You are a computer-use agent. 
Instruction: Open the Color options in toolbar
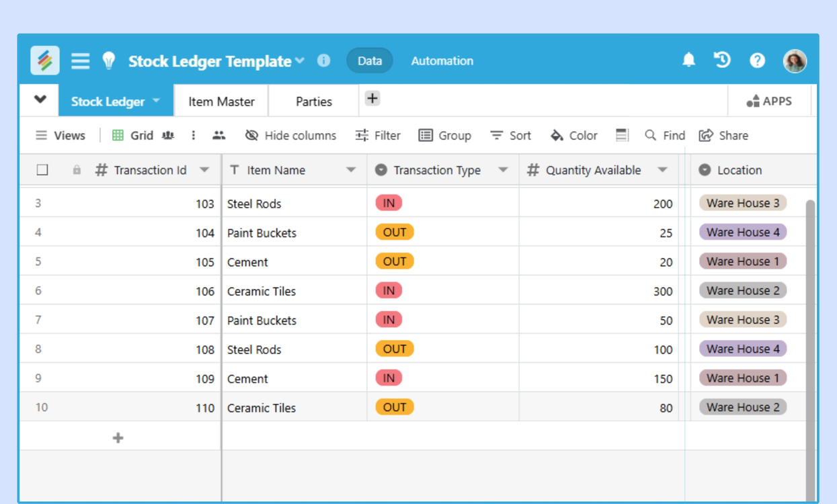(573, 135)
